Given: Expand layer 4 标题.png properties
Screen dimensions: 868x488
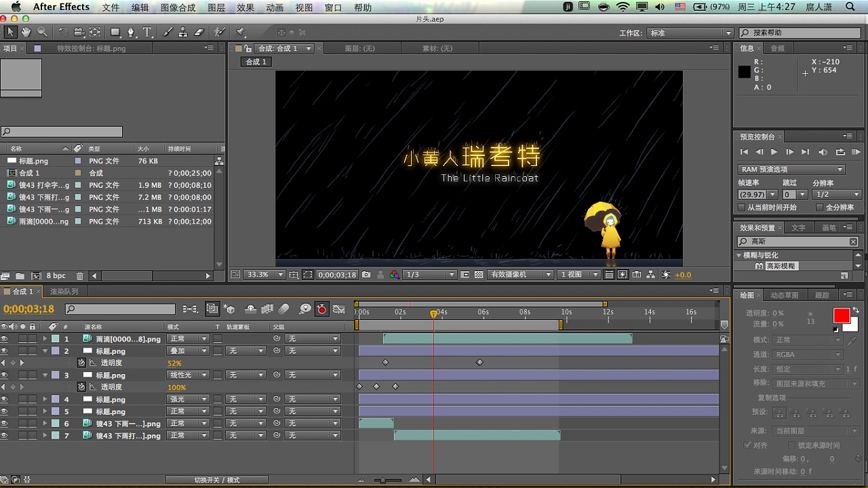Looking at the screenshot, I should coord(45,399).
